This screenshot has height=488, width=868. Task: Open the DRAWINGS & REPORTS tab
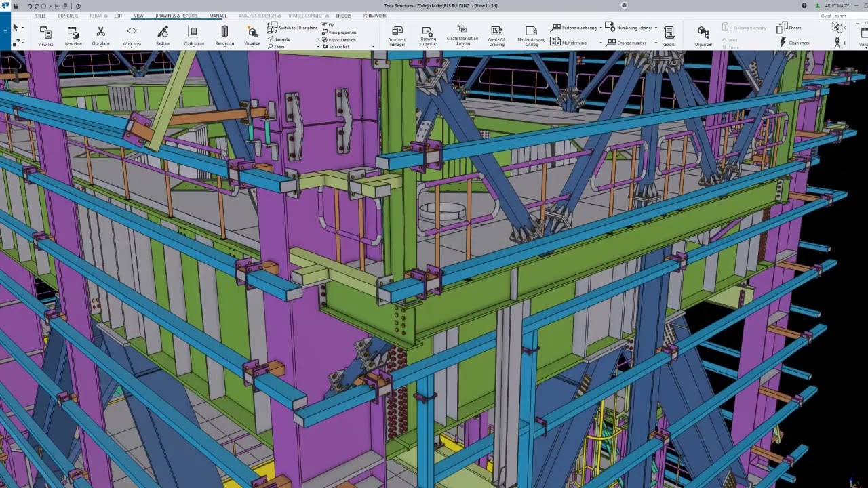(x=176, y=16)
